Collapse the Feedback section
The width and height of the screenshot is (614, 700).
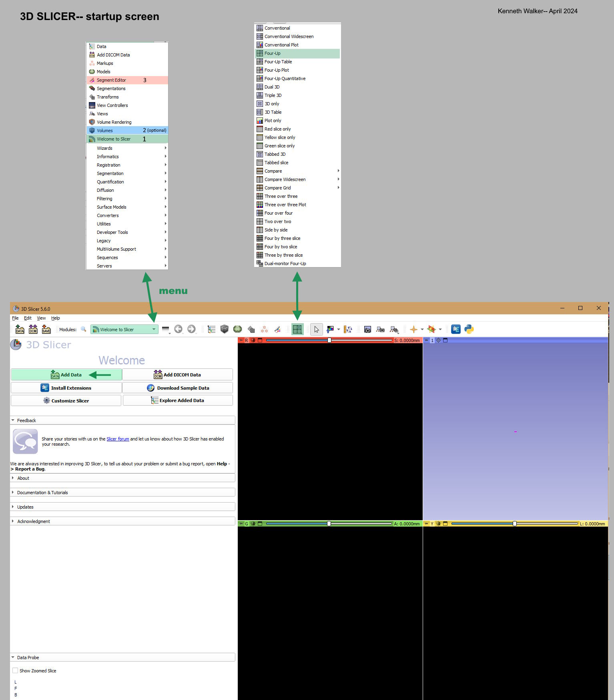point(26,420)
